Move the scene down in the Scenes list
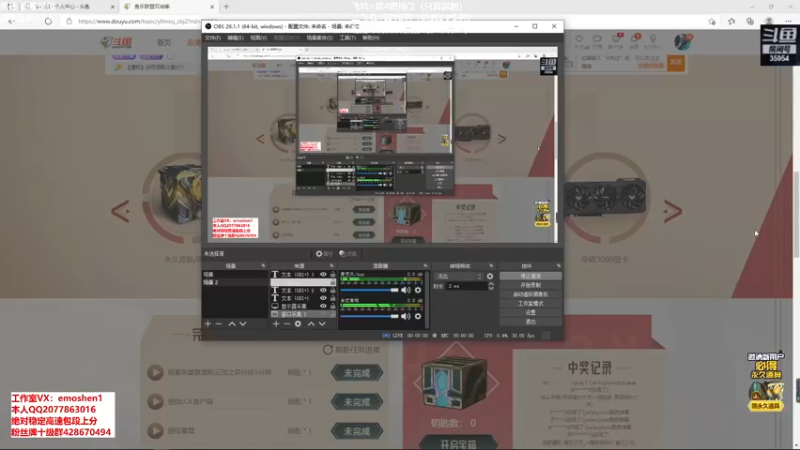This screenshot has width=800, height=450. pos(243,324)
